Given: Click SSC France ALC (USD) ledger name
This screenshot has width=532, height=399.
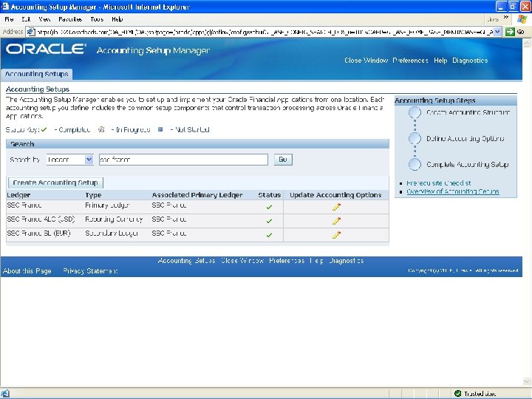Looking at the screenshot, I should [41, 219].
